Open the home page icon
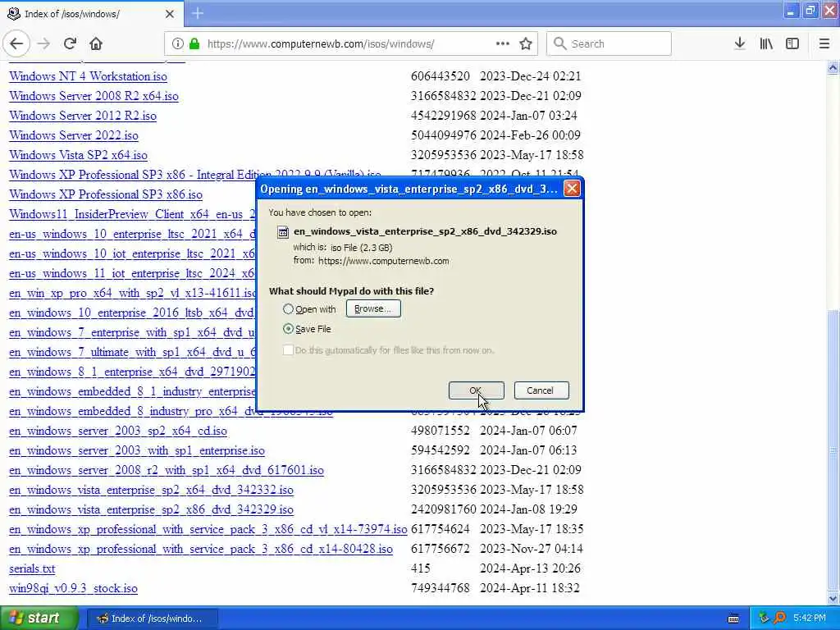The height and width of the screenshot is (630, 840). click(96, 43)
